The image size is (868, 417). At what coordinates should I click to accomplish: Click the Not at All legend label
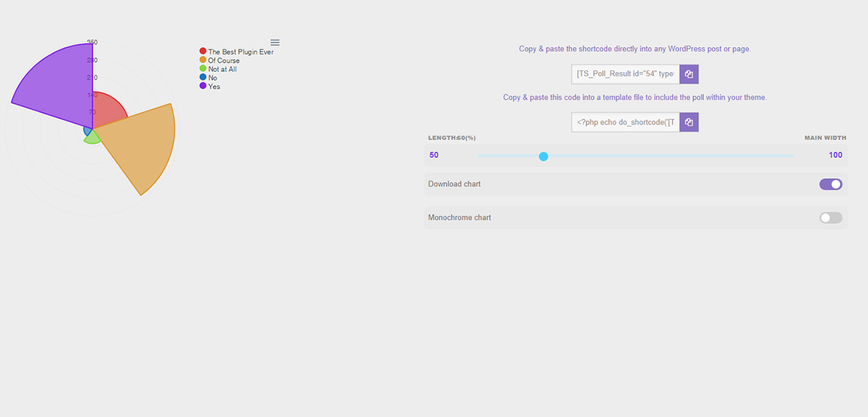223,69
